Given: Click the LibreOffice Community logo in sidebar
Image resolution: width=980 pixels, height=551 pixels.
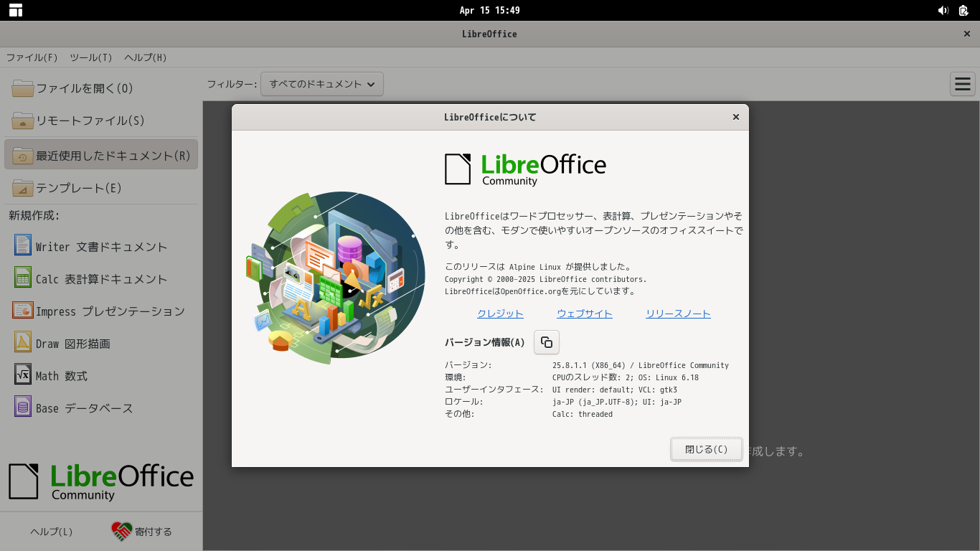Looking at the screenshot, I should [101, 481].
